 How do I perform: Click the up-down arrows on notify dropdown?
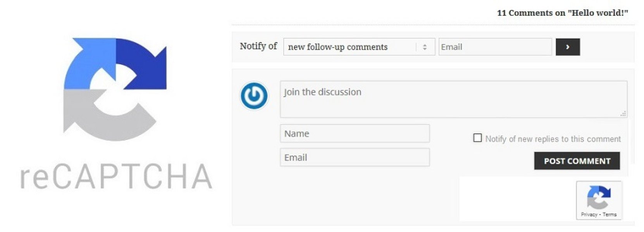tap(425, 47)
